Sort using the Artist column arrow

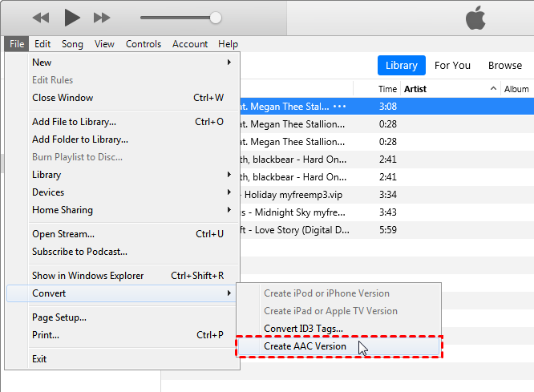tap(494, 89)
